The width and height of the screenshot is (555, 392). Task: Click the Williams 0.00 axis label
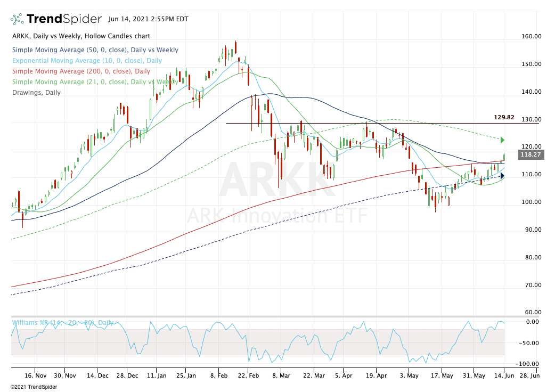click(532, 322)
